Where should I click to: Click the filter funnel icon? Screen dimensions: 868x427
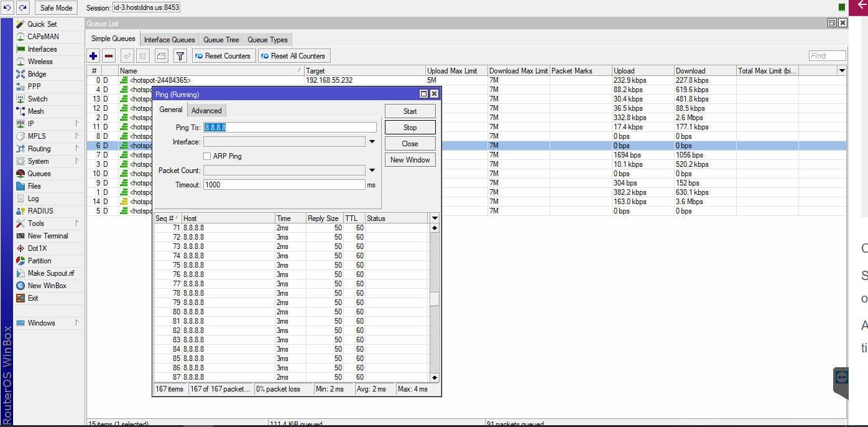point(180,56)
